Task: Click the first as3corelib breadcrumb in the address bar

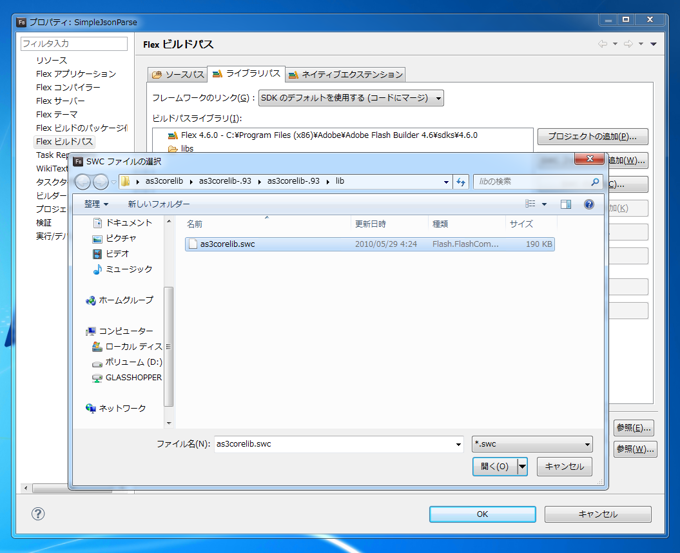Action: (164, 181)
